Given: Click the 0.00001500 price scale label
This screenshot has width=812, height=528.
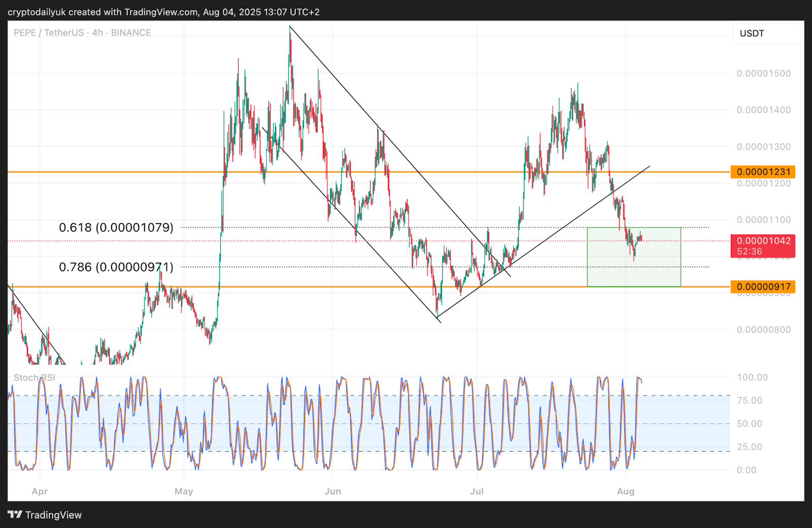Looking at the screenshot, I should click(x=764, y=73).
